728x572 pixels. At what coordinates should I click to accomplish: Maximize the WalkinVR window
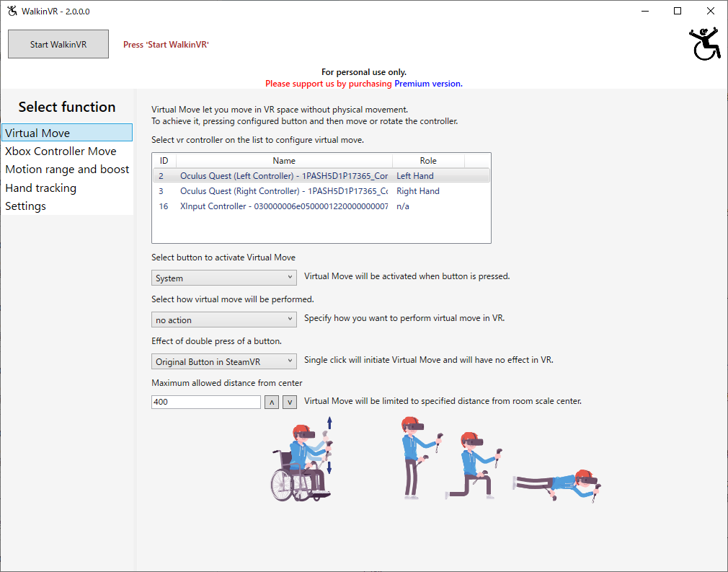[678, 11]
